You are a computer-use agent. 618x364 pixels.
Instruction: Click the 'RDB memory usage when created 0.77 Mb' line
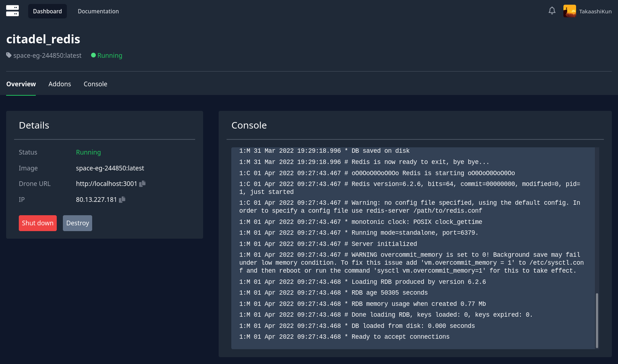point(362,304)
